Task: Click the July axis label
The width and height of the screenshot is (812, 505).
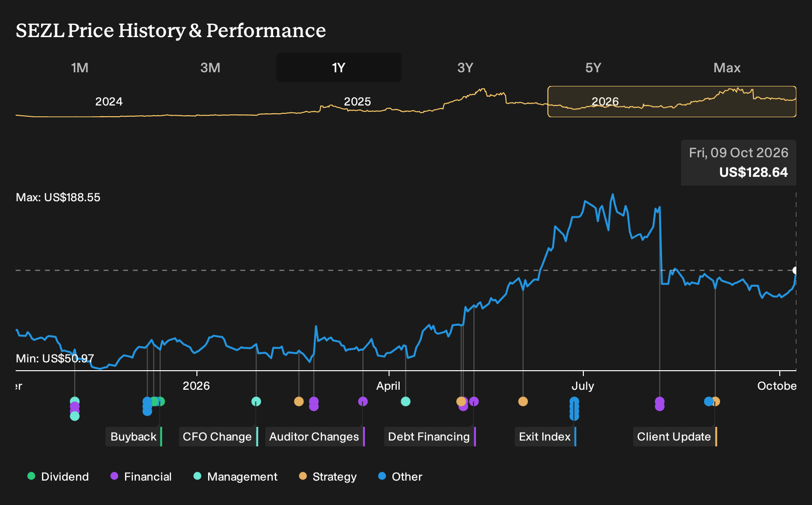Action: (x=583, y=386)
